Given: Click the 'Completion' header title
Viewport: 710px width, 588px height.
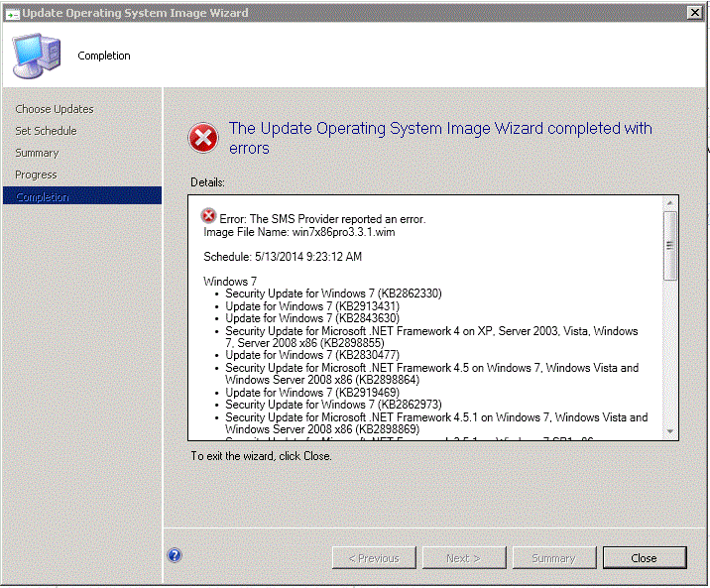Looking at the screenshot, I should [104, 56].
